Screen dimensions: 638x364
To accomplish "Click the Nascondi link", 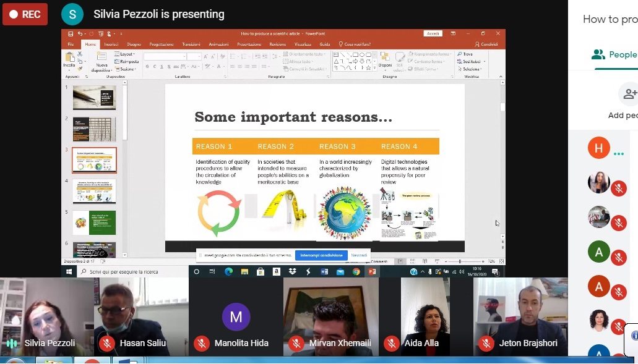I will point(359,255).
